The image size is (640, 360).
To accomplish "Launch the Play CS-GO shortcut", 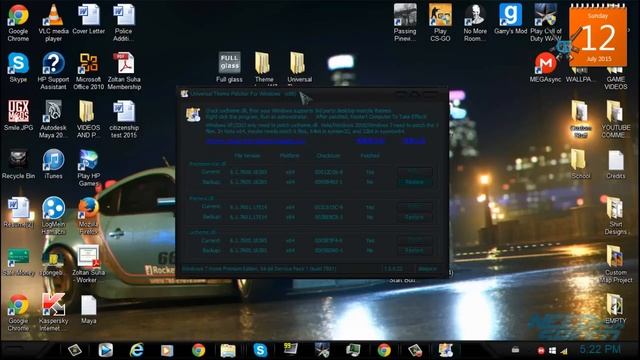I will click(x=440, y=22).
